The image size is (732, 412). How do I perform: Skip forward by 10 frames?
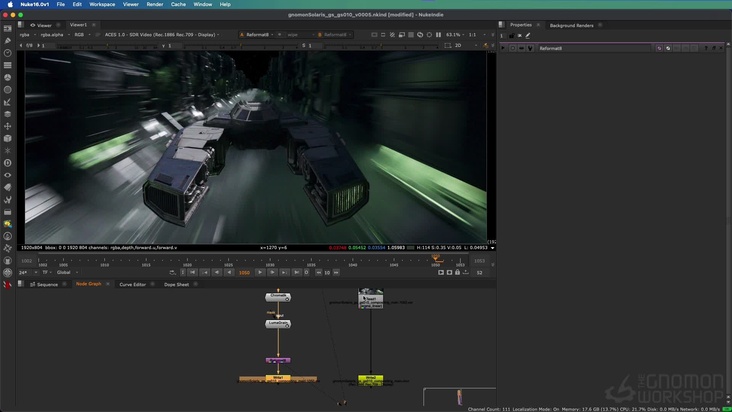[x=336, y=272]
